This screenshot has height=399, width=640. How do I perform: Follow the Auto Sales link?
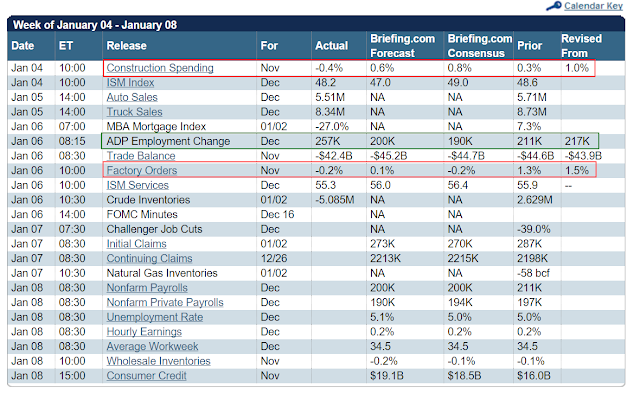[x=132, y=98]
